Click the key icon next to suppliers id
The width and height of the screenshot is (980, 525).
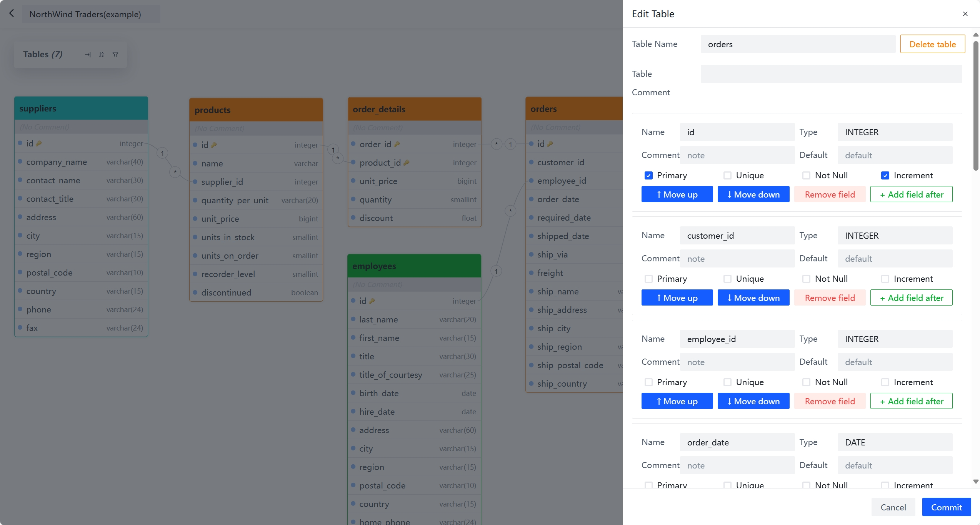coord(39,143)
